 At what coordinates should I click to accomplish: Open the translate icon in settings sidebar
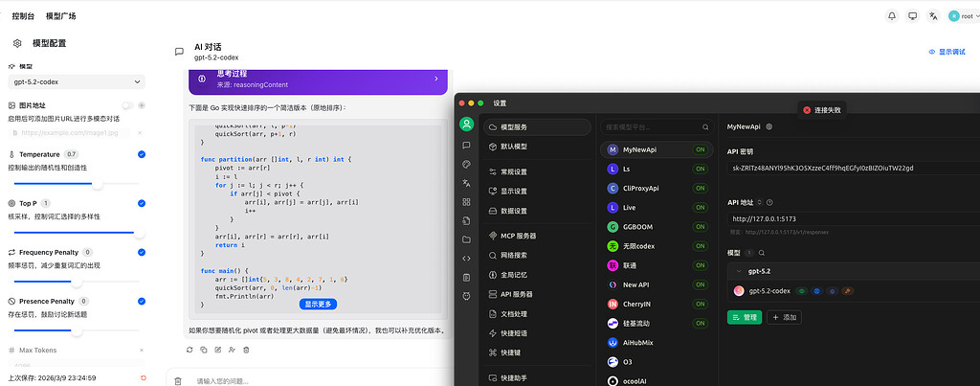pyautogui.click(x=466, y=183)
